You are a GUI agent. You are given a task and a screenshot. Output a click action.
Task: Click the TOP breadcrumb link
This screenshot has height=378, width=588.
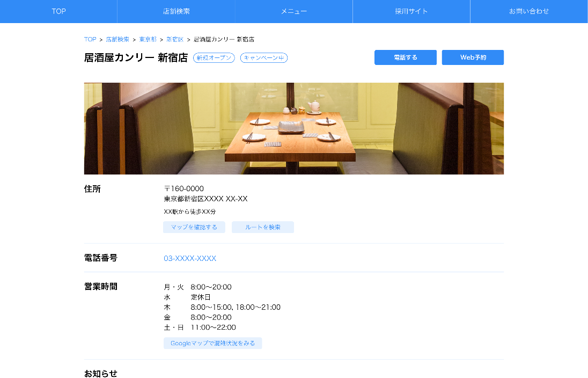tap(90, 40)
